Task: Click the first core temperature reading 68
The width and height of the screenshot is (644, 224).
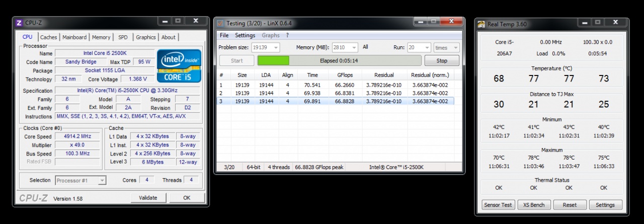Action: point(499,79)
